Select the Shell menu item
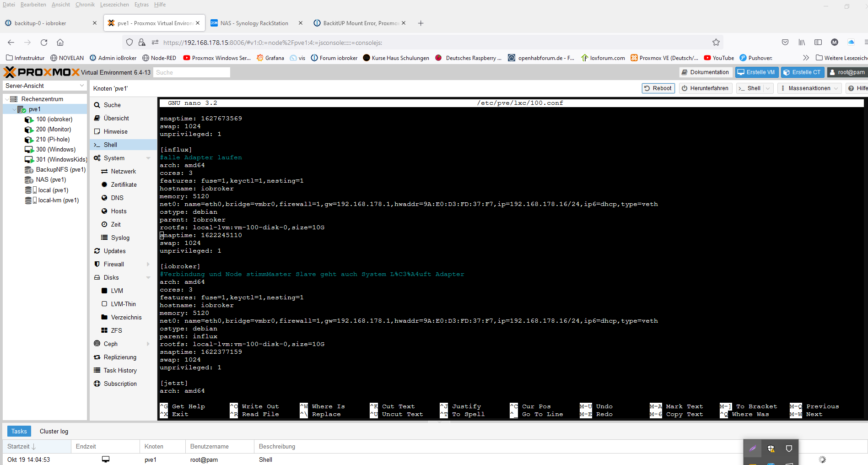This screenshot has width=868, height=465. pyautogui.click(x=123, y=145)
